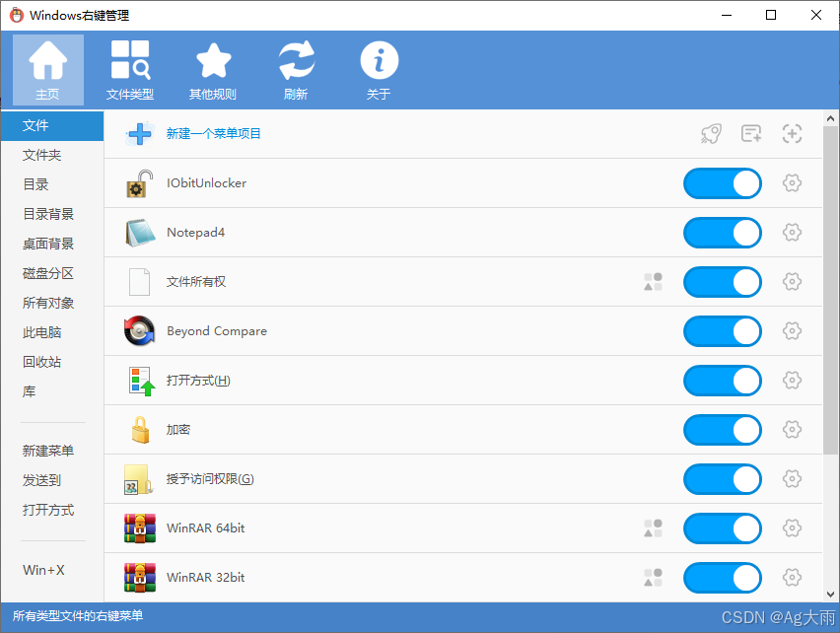Open 新建菜单 in the sidebar
This screenshot has width=840, height=633.
pyautogui.click(x=52, y=451)
